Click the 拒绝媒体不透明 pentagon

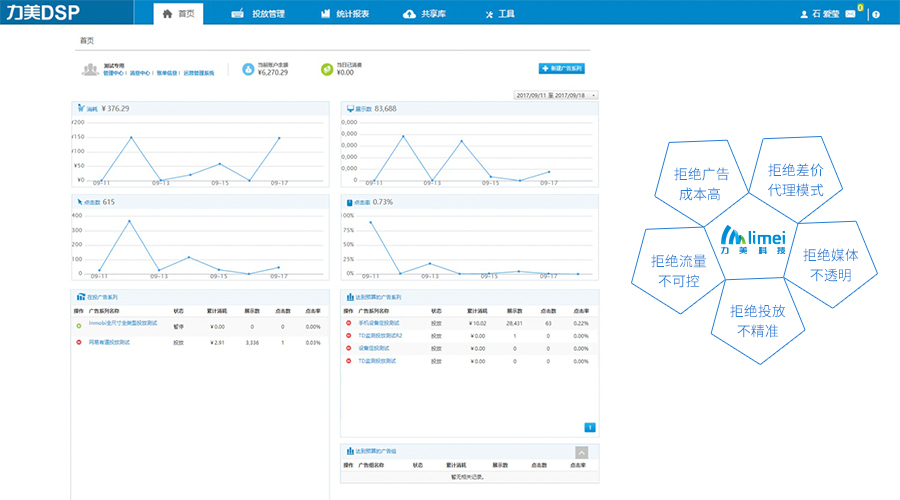coord(831,265)
